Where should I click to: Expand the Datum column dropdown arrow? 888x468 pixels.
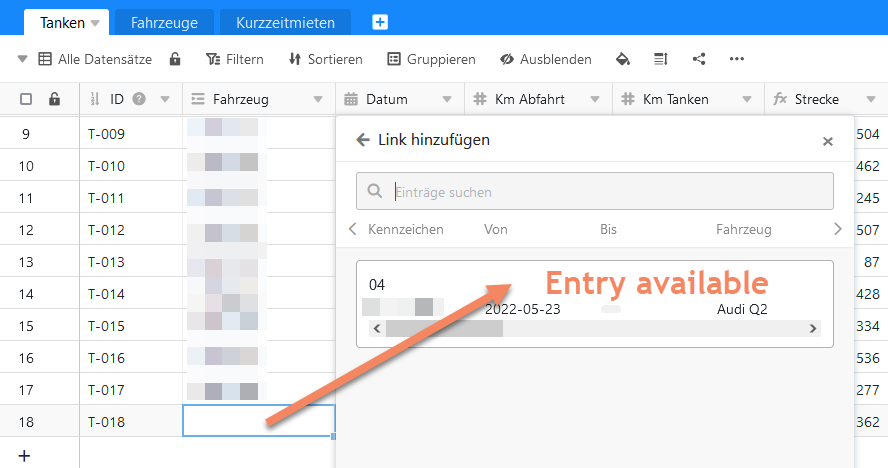click(x=447, y=99)
